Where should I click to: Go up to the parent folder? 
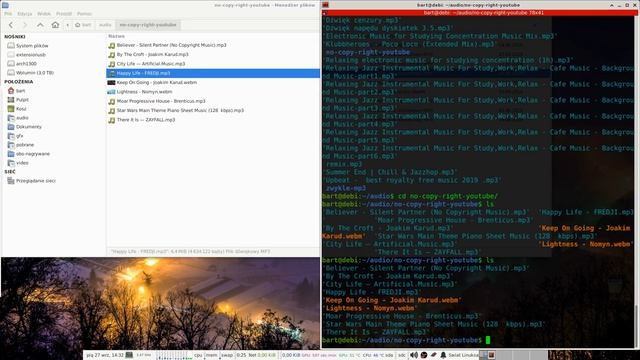(x=40, y=25)
